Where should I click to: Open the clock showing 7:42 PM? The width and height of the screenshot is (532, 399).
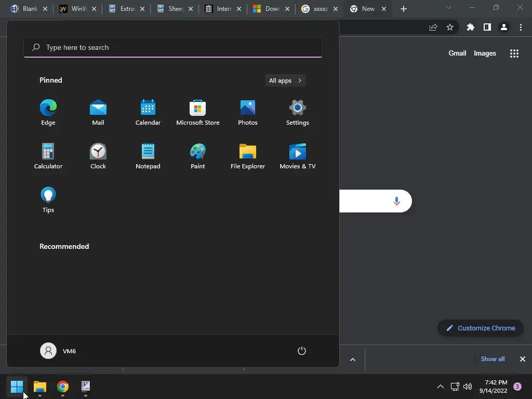(494, 387)
